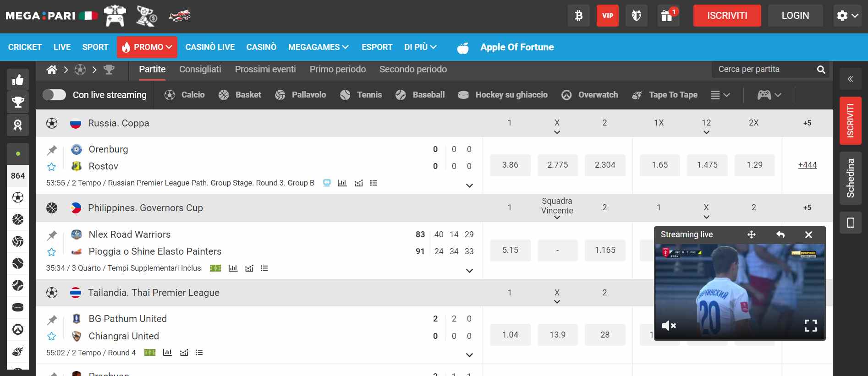Viewport: 868px width, 376px height.
Task: Open the award ribbon sidebar icon
Action: (18, 125)
